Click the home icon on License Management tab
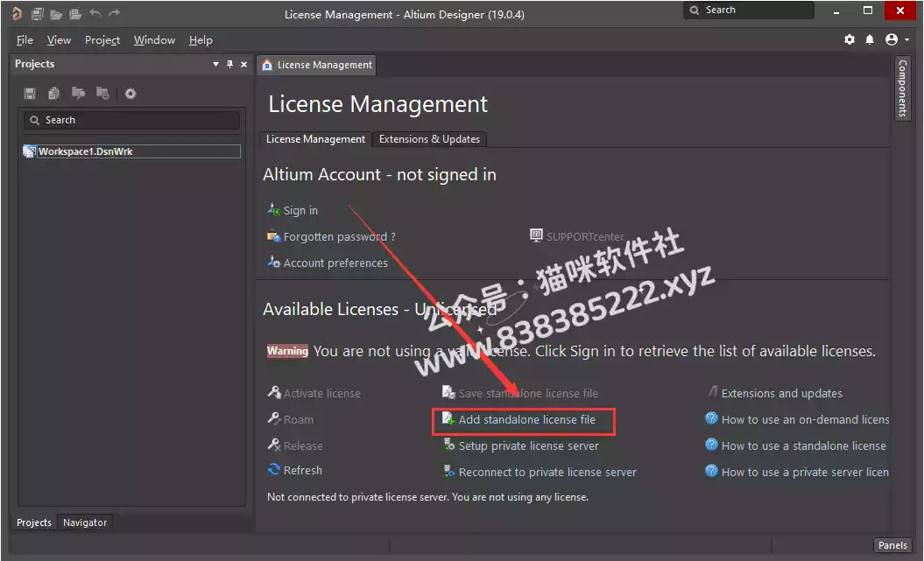The width and height of the screenshot is (924, 561). pos(267,65)
